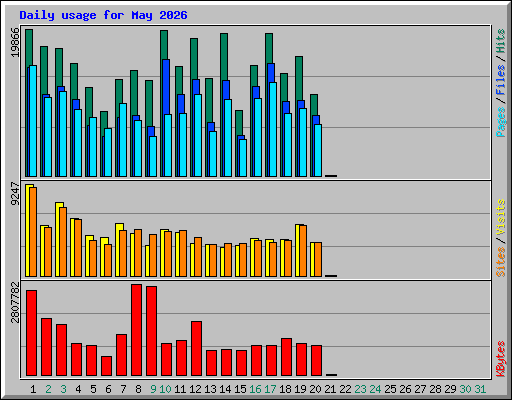This screenshot has height=400, width=512.
Task: Click day 10 on the x-axis
Action: (x=165, y=389)
